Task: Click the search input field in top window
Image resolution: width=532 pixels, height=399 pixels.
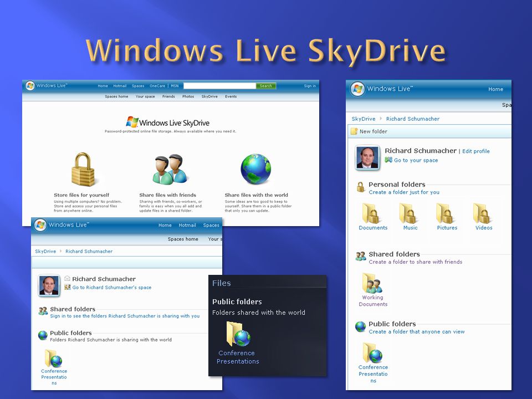Action: tap(219, 86)
